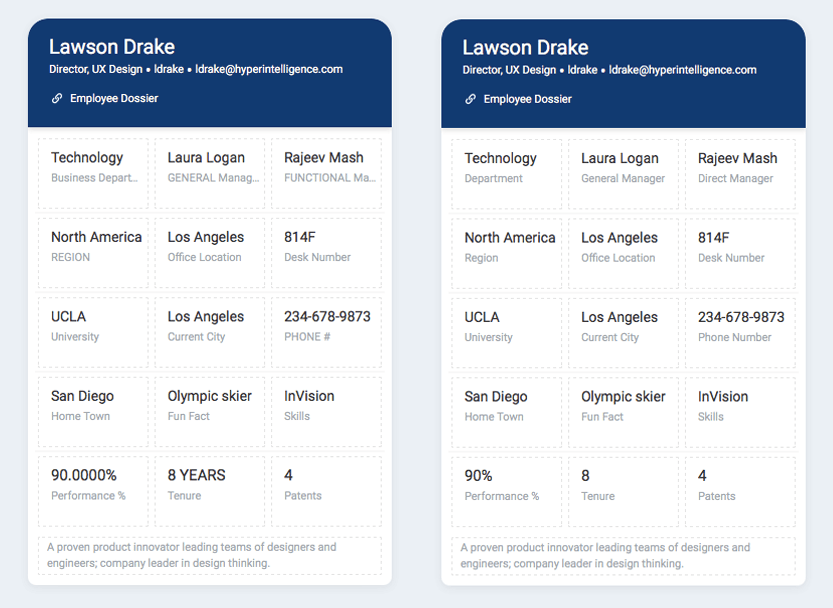833x608 pixels.
Task: Click link icon in right card header
Action: [471, 99]
